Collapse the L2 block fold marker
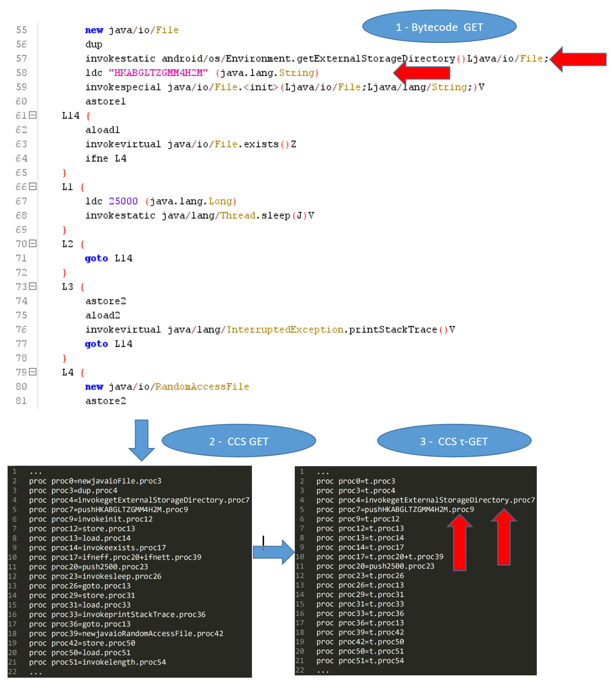The width and height of the screenshot is (616, 683). coord(32,244)
